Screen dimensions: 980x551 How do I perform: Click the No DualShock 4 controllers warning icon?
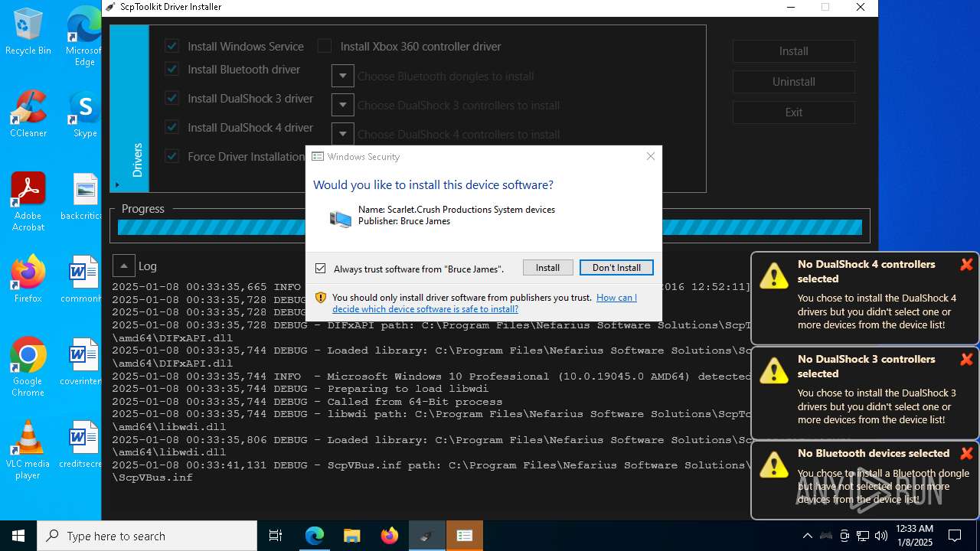[x=774, y=275]
